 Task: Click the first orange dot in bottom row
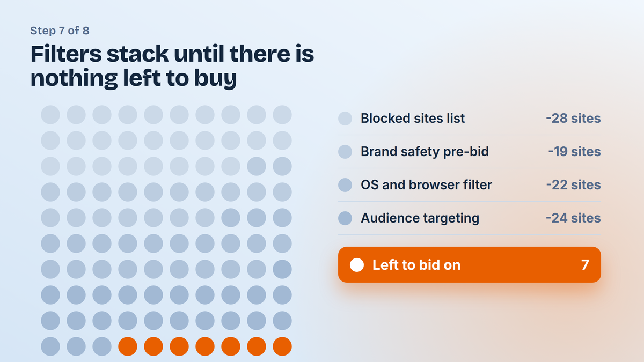[128, 346]
